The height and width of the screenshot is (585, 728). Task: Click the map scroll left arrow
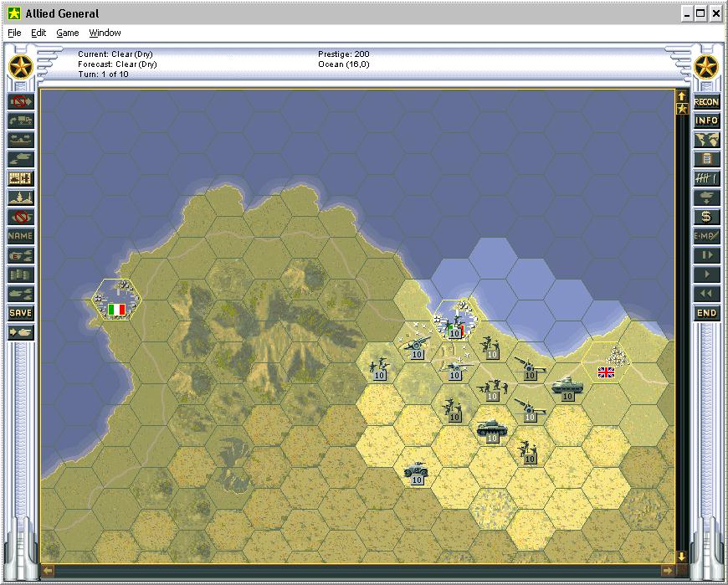click(48, 571)
